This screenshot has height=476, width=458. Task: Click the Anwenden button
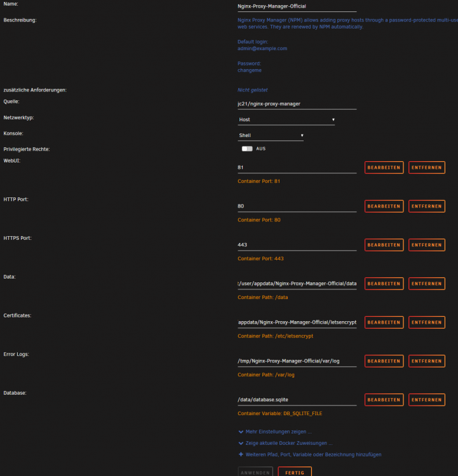[255, 472]
